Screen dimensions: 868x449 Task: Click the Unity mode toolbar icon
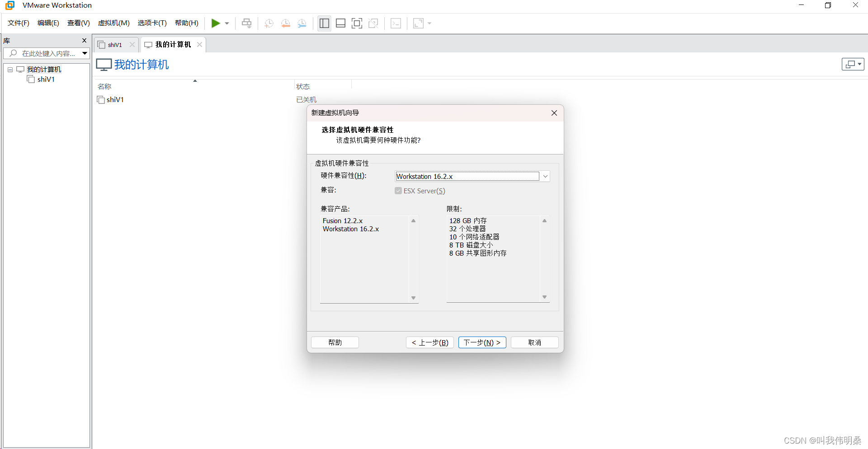373,23
